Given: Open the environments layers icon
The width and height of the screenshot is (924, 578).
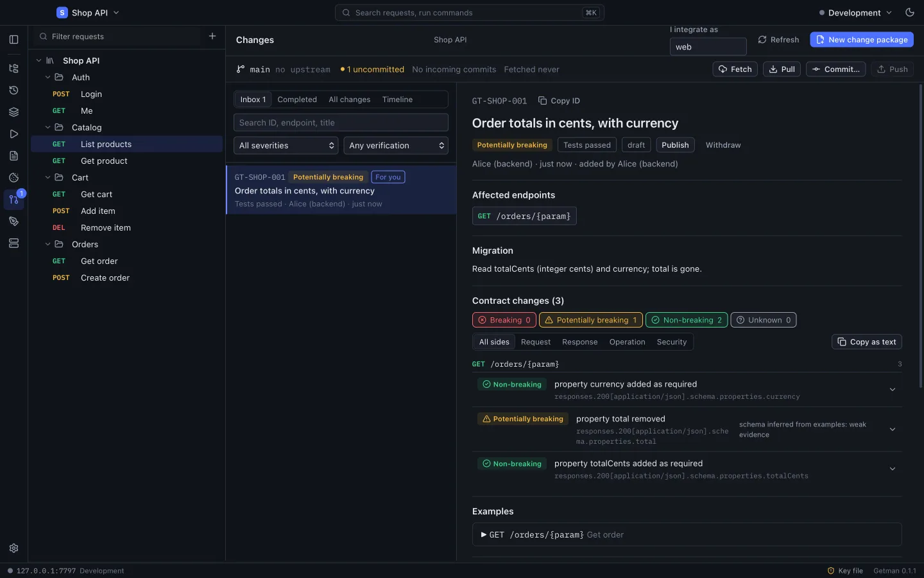Looking at the screenshot, I should click(13, 112).
